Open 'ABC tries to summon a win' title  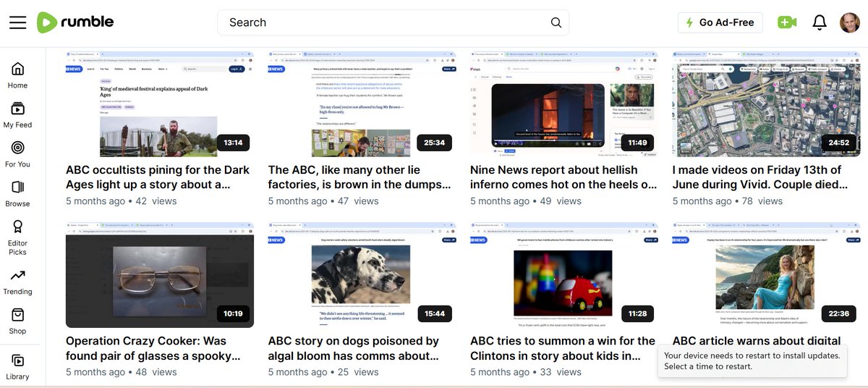point(563,348)
